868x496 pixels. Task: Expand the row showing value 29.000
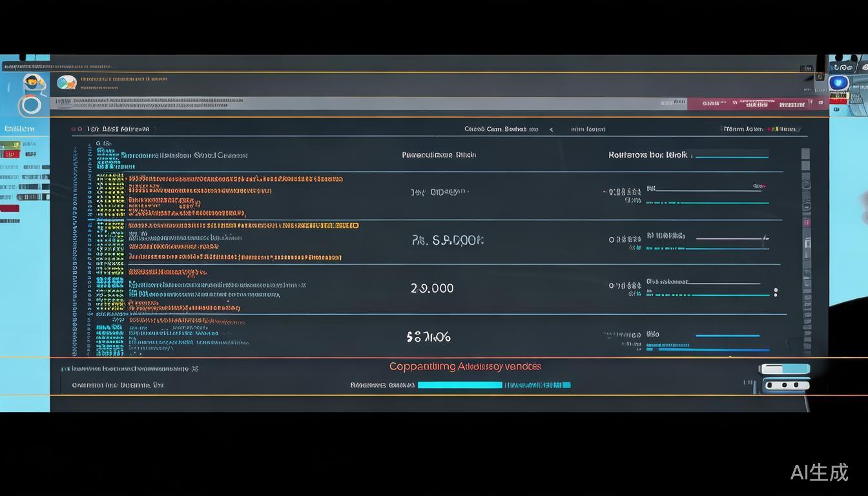[x=432, y=288]
